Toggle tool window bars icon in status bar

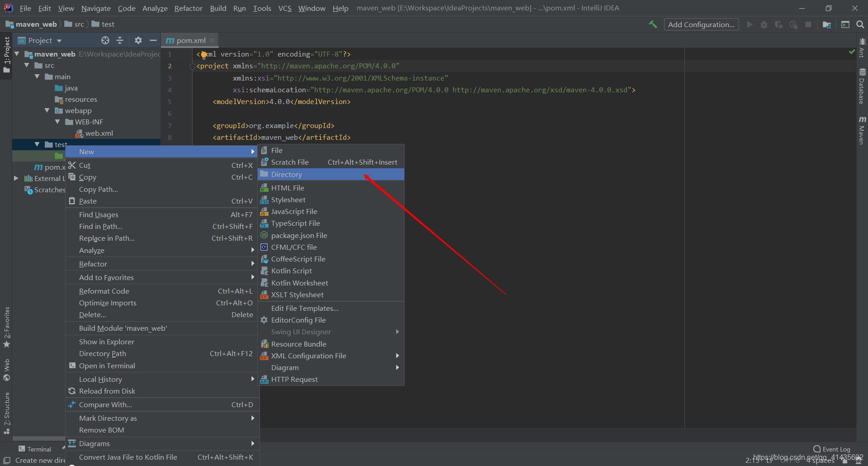coord(7,460)
